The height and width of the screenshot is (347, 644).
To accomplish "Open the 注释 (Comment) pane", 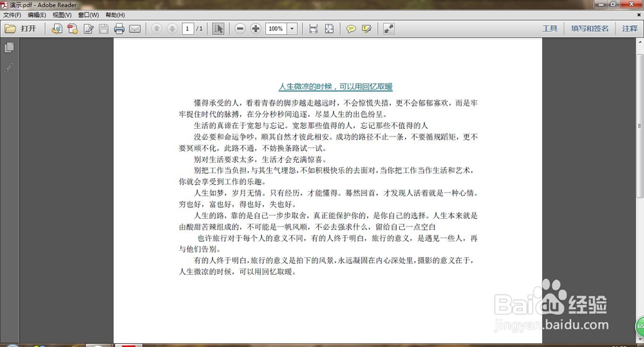I will [630, 29].
